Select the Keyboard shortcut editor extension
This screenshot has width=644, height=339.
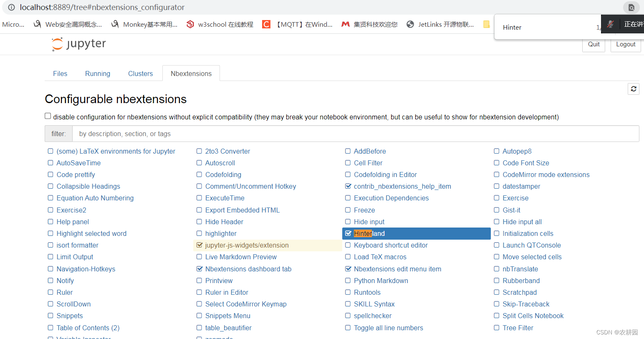[391, 245]
